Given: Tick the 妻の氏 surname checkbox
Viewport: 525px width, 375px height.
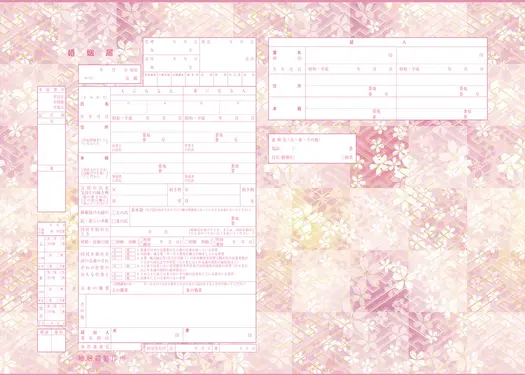Looking at the screenshot, I should (x=114, y=221).
